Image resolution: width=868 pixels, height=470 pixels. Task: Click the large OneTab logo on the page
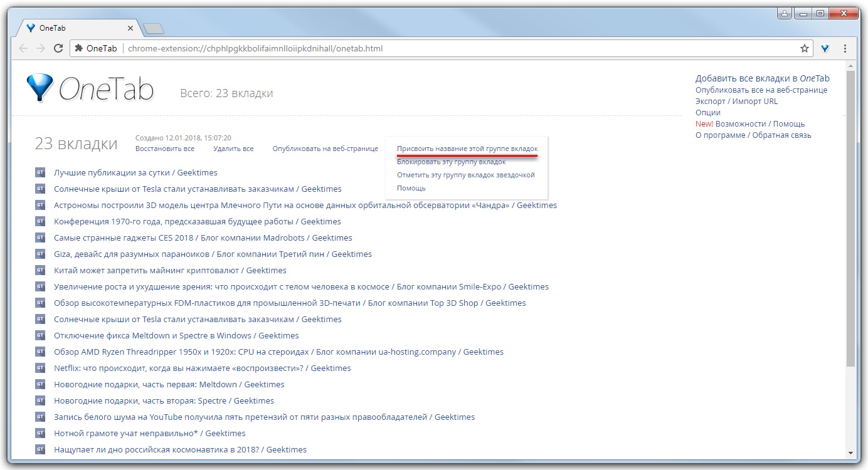pyautogui.click(x=90, y=88)
